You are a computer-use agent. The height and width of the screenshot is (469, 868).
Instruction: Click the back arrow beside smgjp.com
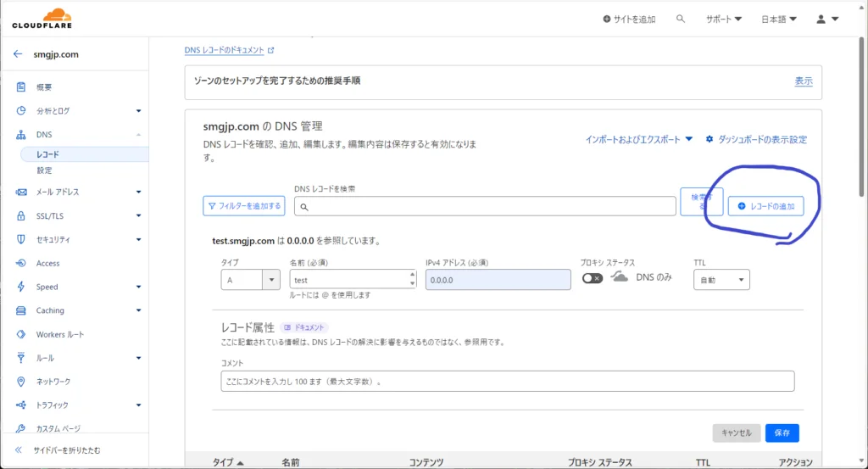click(x=18, y=54)
